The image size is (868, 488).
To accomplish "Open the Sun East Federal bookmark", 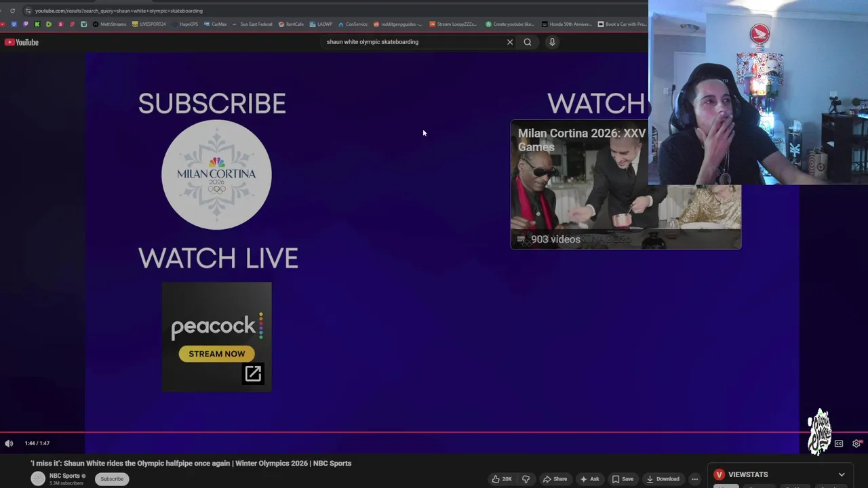I will coord(252,24).
